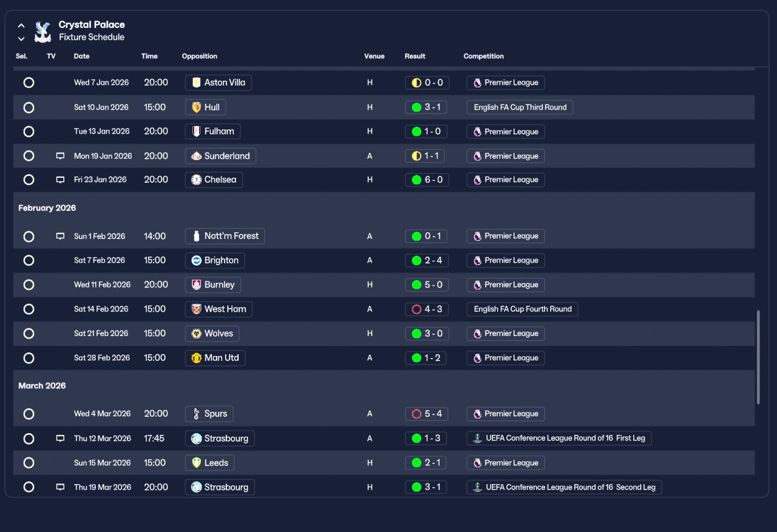Click the Aston Villa club badge

click(x=196, y=82)
